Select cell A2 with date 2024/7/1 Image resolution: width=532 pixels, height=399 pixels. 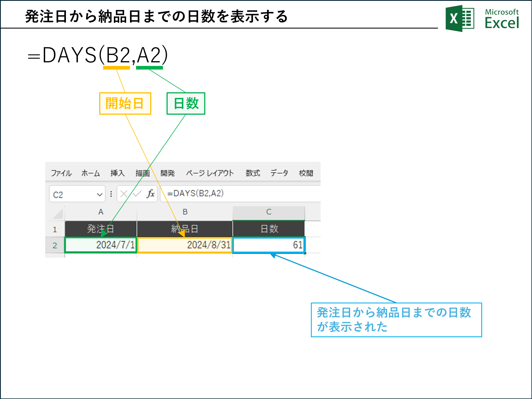101,245
